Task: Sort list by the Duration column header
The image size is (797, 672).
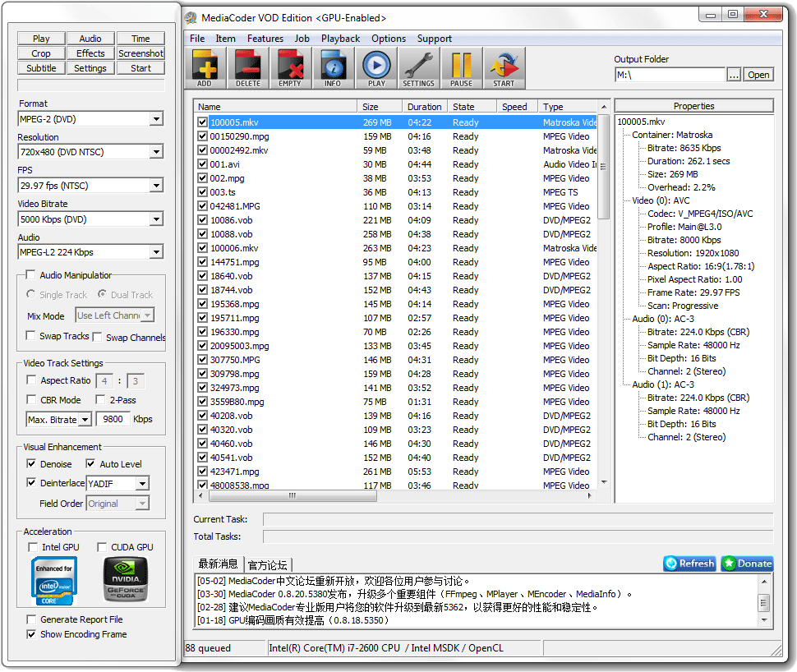Action: 425,107
